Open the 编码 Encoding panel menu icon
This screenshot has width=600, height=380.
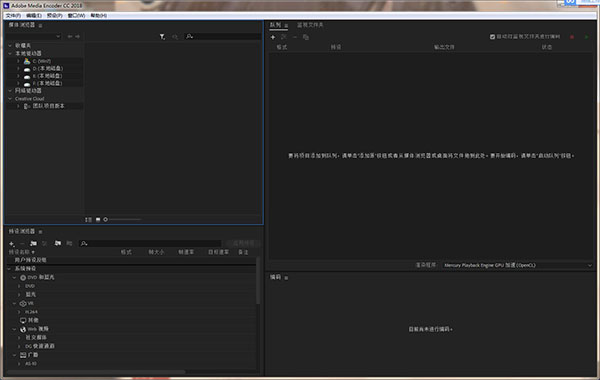click(286, 277)
